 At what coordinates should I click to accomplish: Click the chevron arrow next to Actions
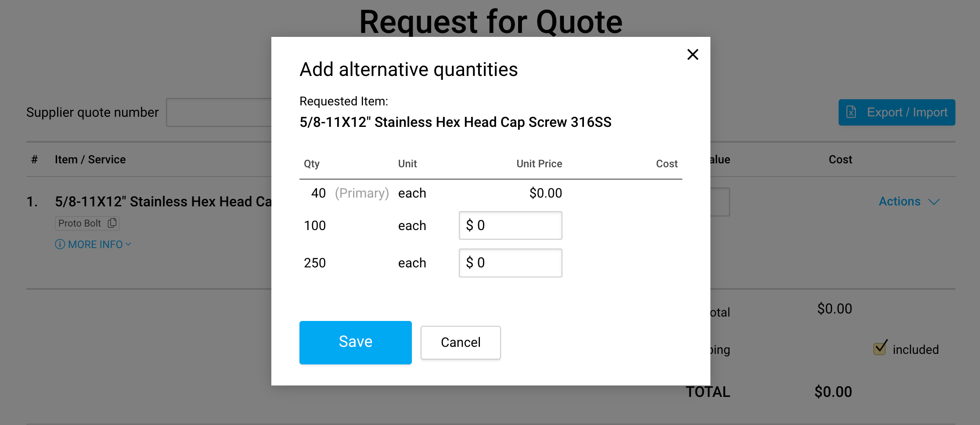coord(934,202)
